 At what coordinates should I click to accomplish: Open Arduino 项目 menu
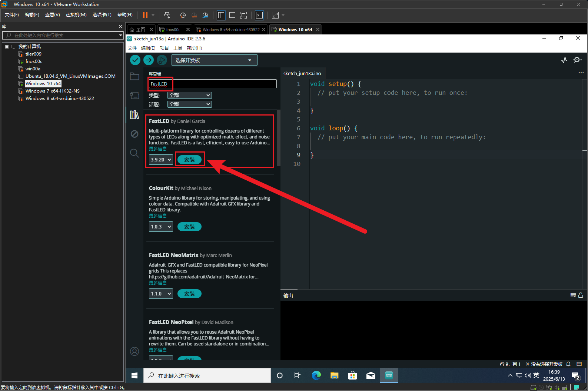tap(164, 48)
